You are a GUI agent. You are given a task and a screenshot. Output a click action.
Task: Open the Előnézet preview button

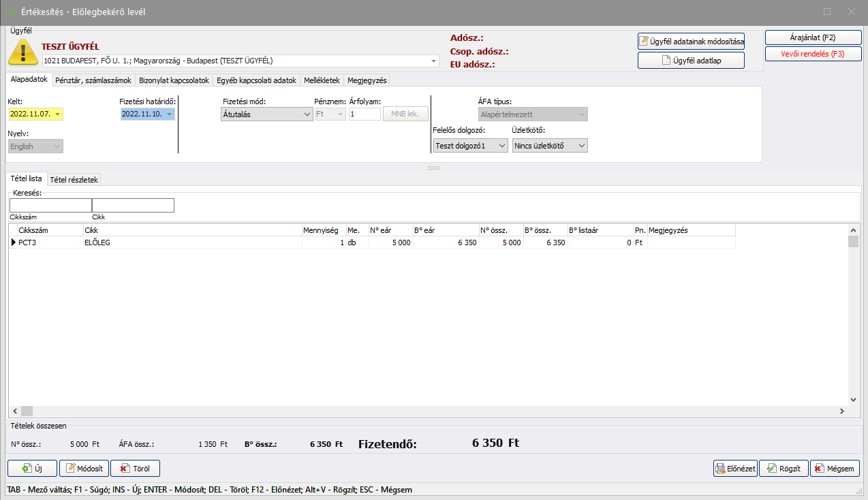click(x=735, y=469)
